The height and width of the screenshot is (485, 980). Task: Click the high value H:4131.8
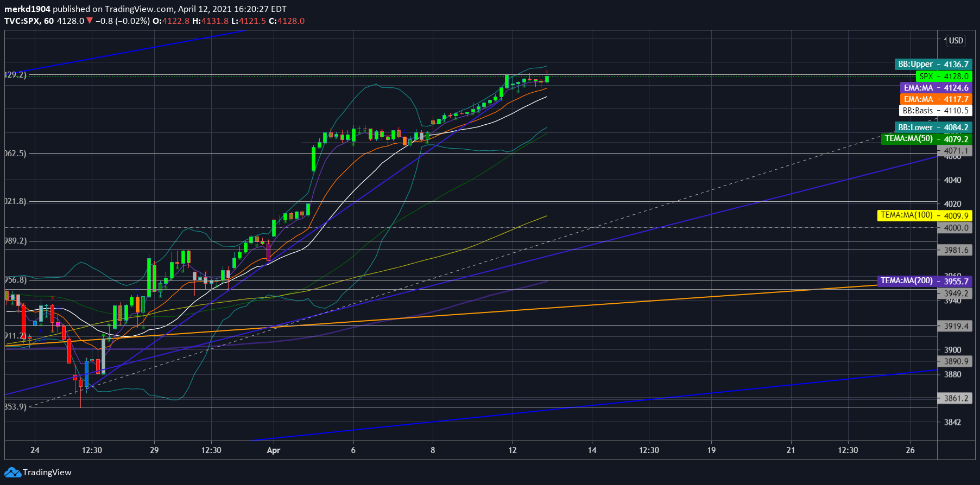(211, 21)
